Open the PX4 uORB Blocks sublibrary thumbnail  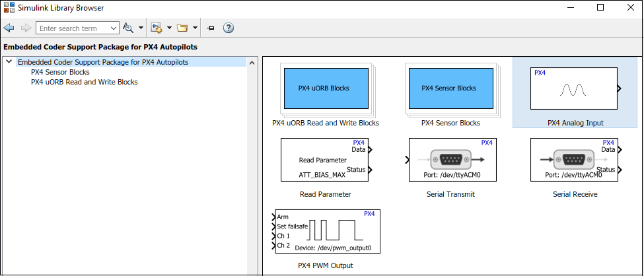pos(326,90)
